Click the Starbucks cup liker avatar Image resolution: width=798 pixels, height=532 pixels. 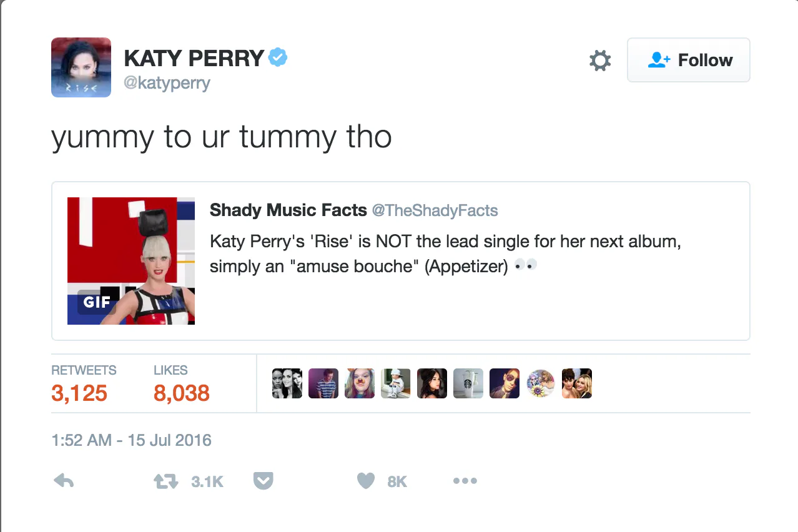coord(468,383)
